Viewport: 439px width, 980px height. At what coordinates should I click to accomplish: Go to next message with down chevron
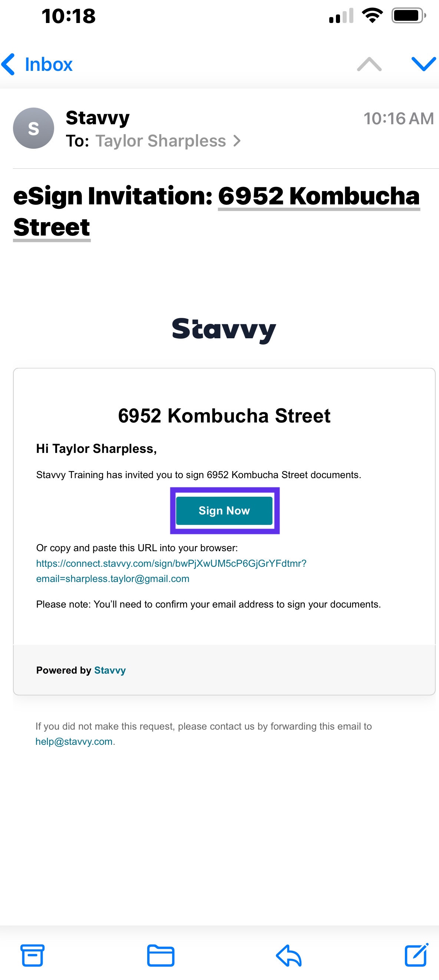click(x=424, y=64)
